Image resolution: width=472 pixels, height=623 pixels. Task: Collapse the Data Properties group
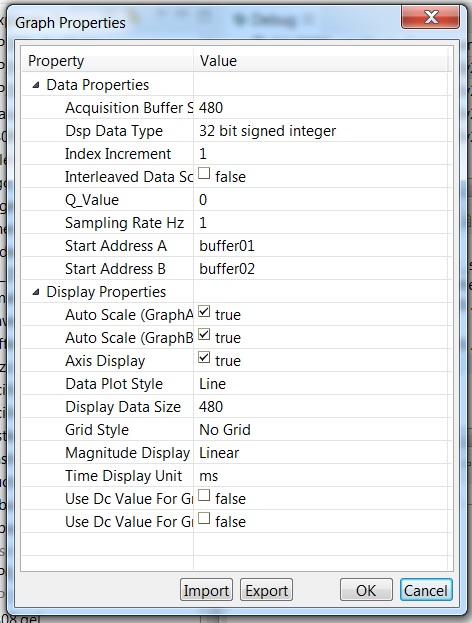(x=36, y=85)
